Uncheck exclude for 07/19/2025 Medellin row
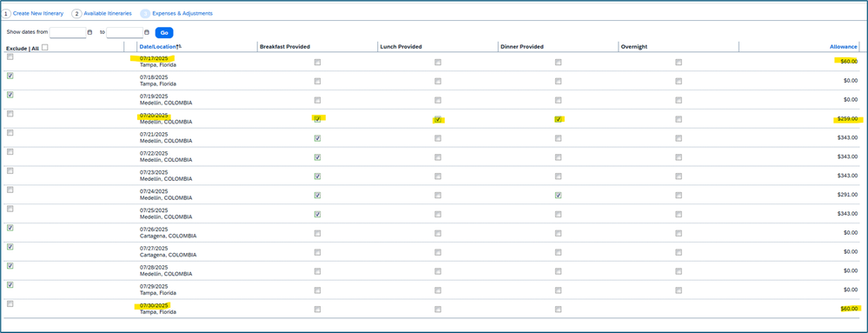 click(10, 95)
